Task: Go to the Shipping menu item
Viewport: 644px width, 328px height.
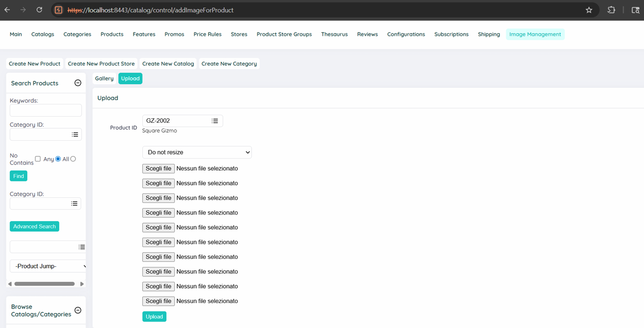Action: coord(489,34)
